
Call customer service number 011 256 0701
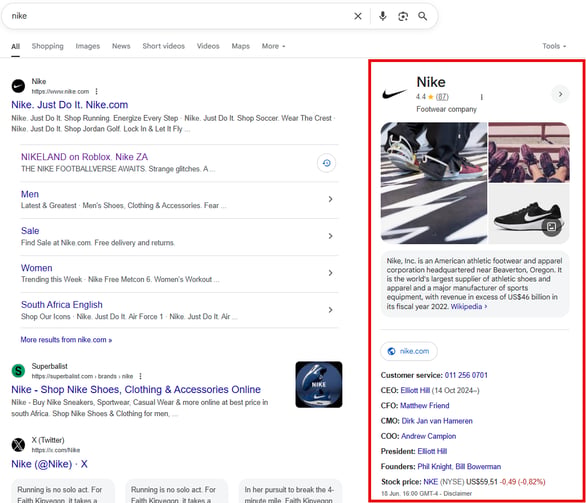click(x=466, y=375)
